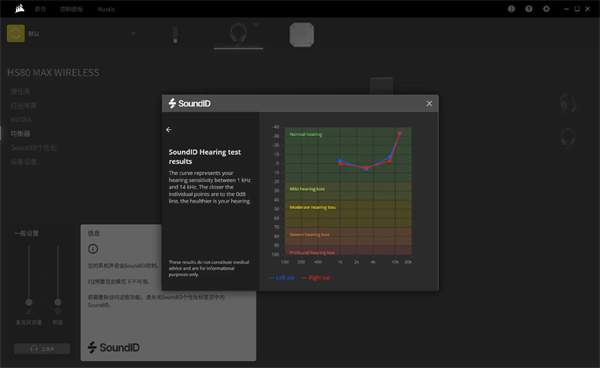Click the button below the sliders

coord(42,349)
